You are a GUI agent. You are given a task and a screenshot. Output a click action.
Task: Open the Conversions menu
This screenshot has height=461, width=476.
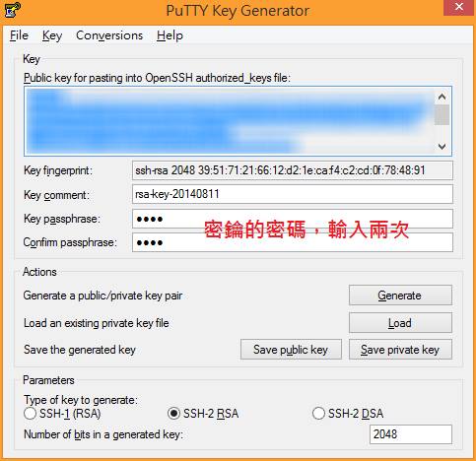tap(109, 35)
